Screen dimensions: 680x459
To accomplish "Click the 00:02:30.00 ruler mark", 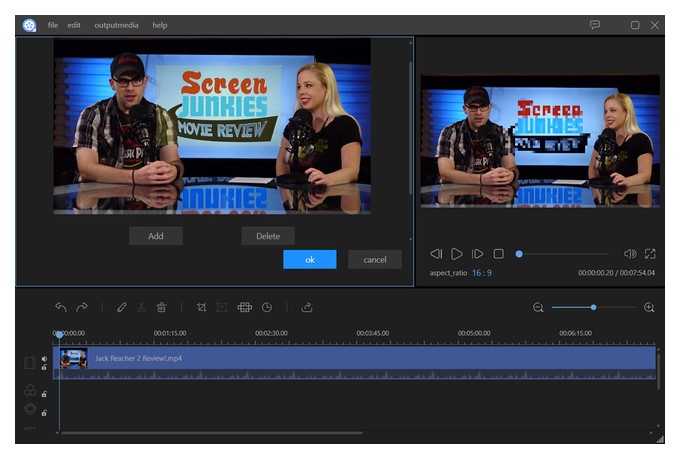I will tap(271, 333).
